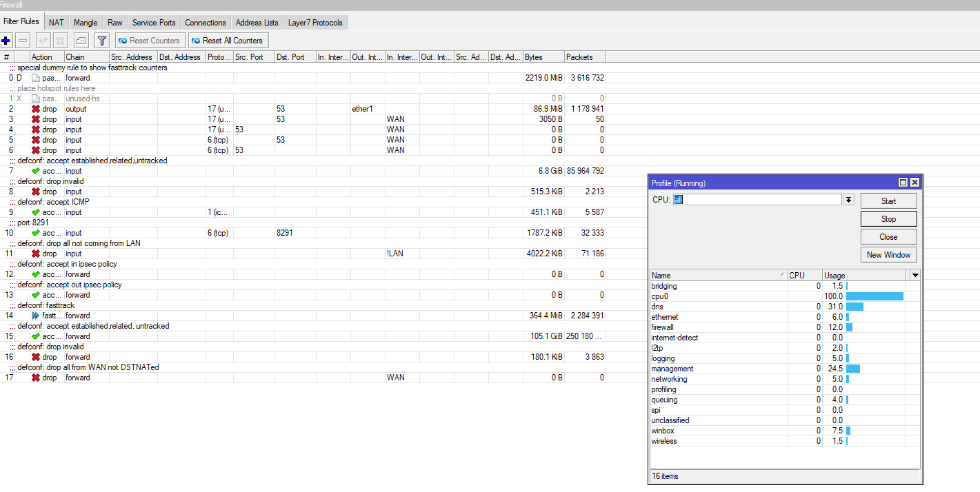
Task: Click !LAN interface list cell of rule 11
Action: click(402, 254)
